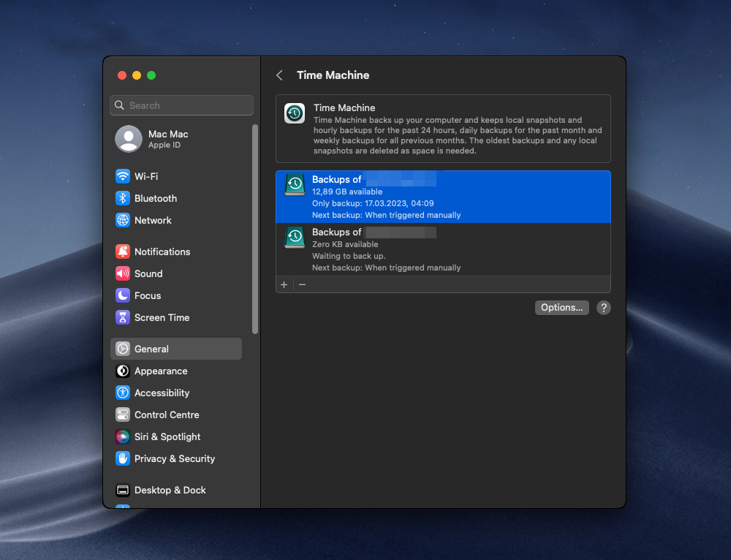This screenshot has width=731, height=560.
Task: Open Accessibility settings
Action: 176,393
